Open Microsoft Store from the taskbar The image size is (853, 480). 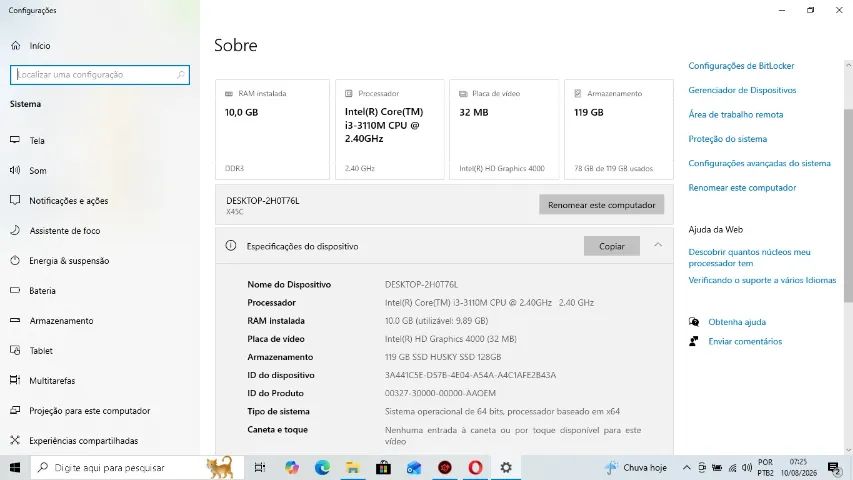[384, 467]
